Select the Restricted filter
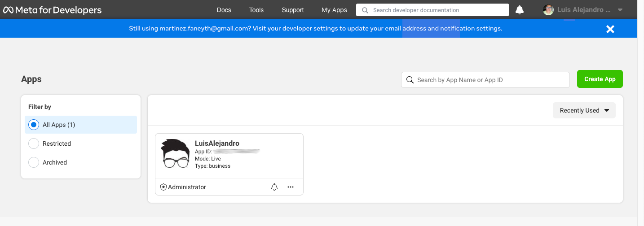The height and width of the screenshot is (226, 644). (81, 143)
